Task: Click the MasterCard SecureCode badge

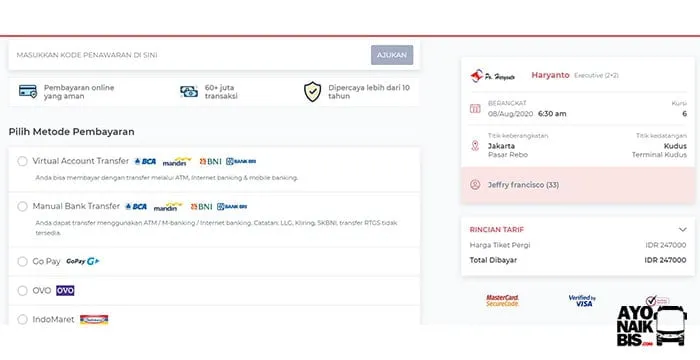Action: pyautogui.click(x=502, y=301)
